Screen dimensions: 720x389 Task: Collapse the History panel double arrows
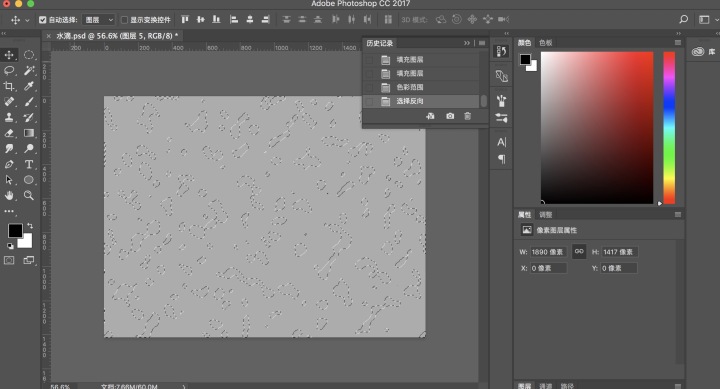click(467, 43)
